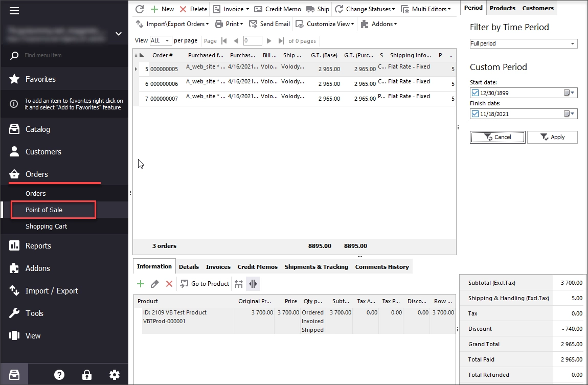Open Import\Export Orders menu

(172, 24)
